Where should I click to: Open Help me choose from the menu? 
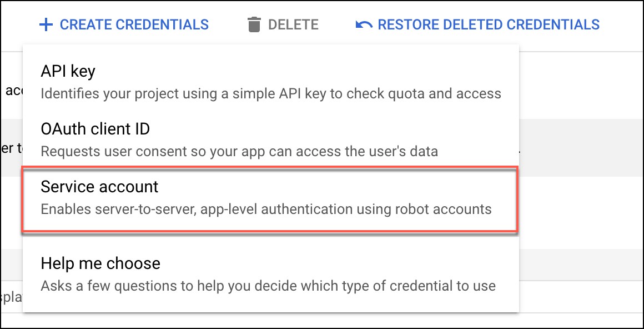(x=100, y=263)
